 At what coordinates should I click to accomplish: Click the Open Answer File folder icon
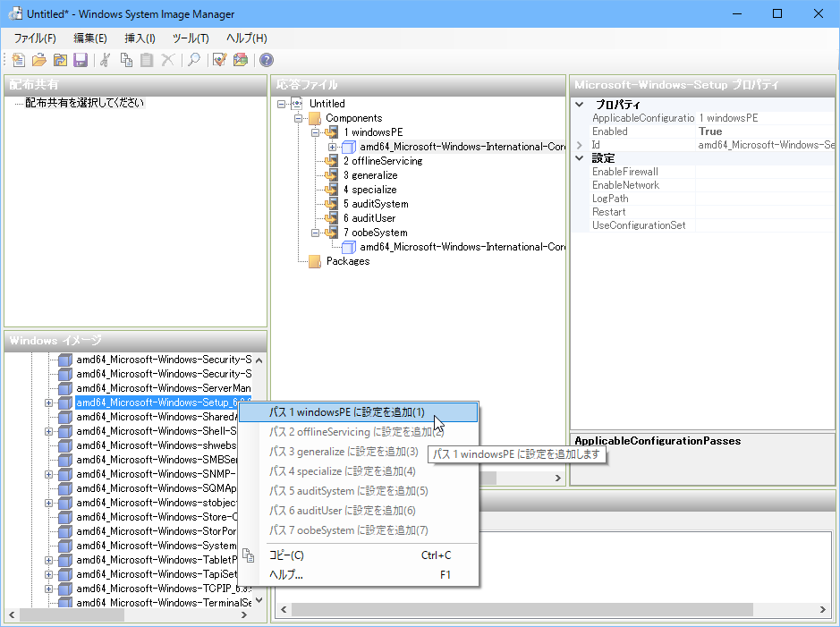(39, 60)
